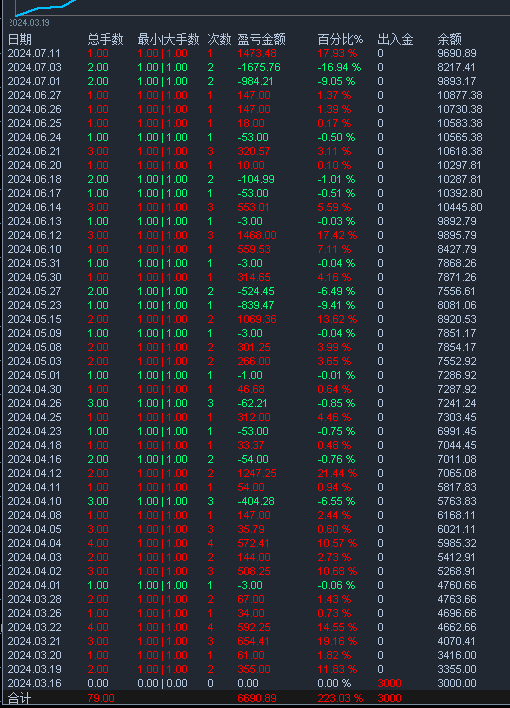Click the 百分比% column header
This screenshot has width=510, height=708.
coord(340,39)
